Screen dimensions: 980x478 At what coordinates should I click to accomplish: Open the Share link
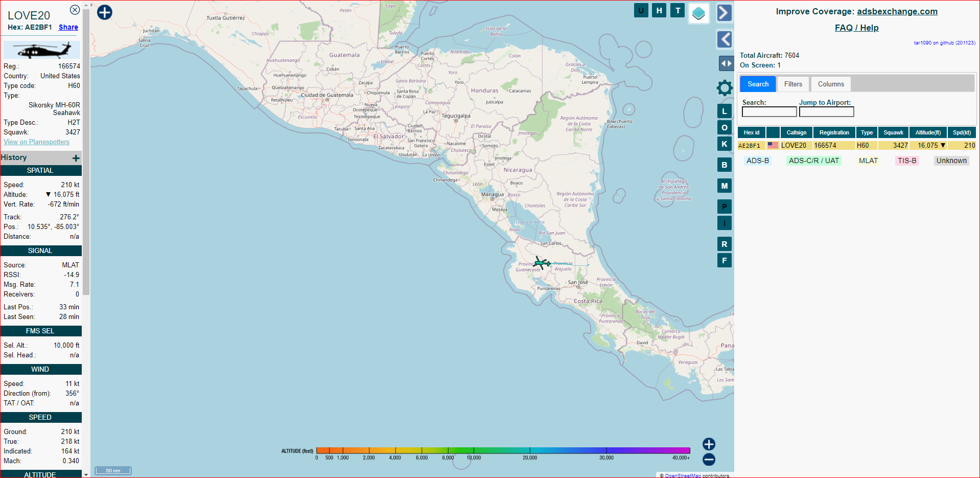tap(68, 27)
